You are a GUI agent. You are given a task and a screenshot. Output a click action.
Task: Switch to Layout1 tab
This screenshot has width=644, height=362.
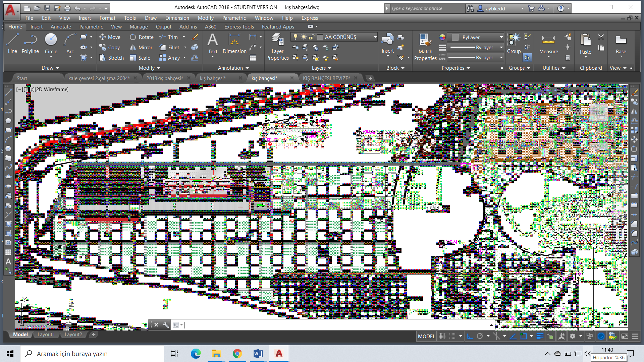click(x=46, y=335)
